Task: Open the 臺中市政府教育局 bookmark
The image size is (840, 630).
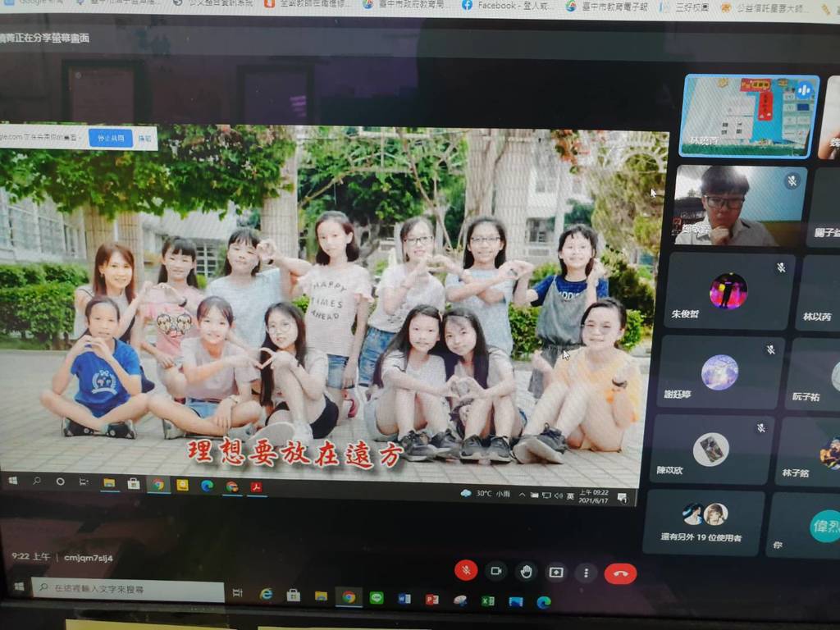Action: 405,4
